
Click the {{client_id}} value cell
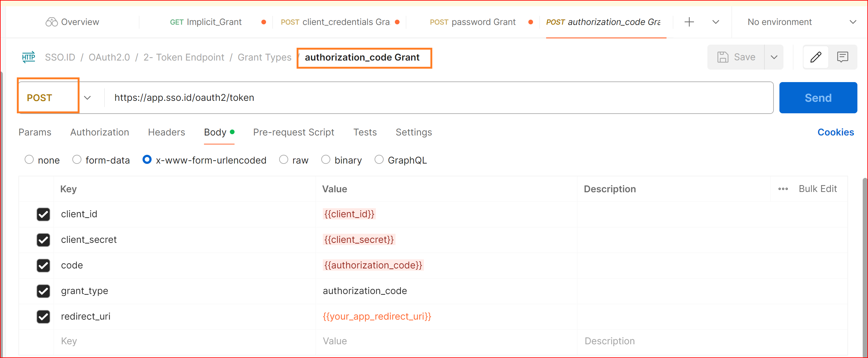(x=446, y=214)
